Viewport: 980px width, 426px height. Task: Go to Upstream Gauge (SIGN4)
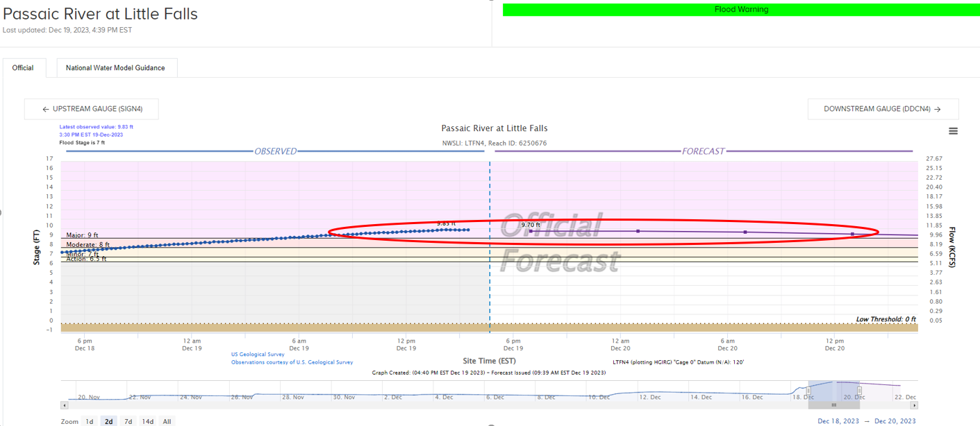92,109
